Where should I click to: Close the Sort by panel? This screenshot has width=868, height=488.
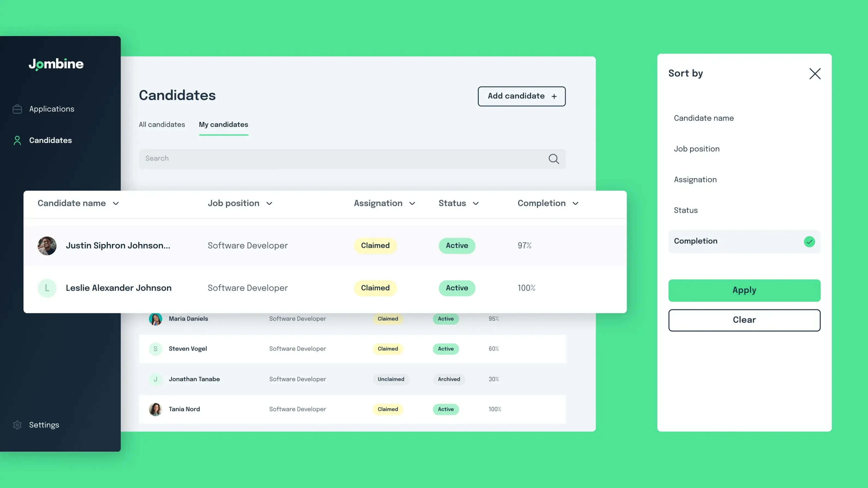click(x=815, y=73)
